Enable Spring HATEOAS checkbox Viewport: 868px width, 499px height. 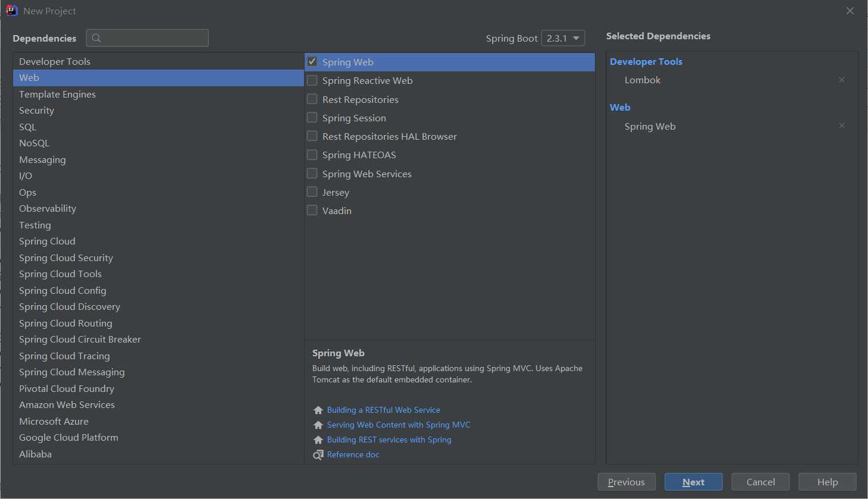pyautogui.click(x=312, y=155)
